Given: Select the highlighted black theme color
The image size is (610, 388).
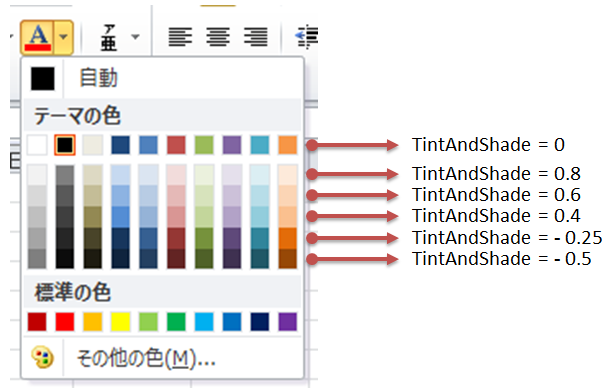Looking at the screenshot, I should point(65,145).
